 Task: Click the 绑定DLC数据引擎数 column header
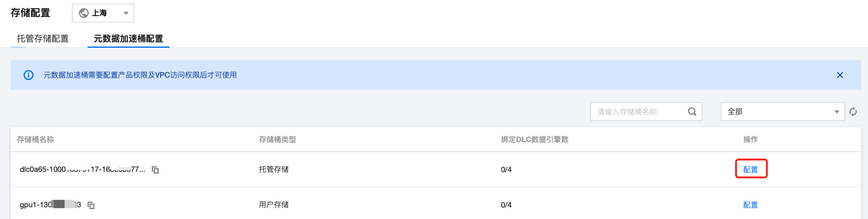click(534, 140)
